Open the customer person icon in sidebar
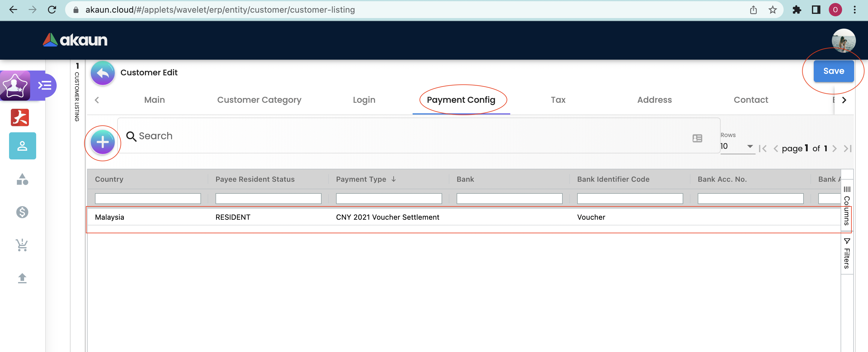 click(22, 146)
